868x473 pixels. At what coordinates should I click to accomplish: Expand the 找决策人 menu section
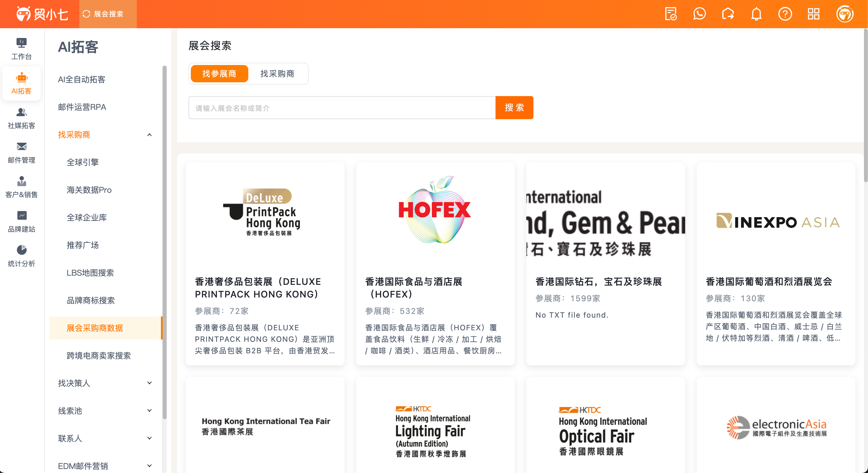(x=149, y=383)
